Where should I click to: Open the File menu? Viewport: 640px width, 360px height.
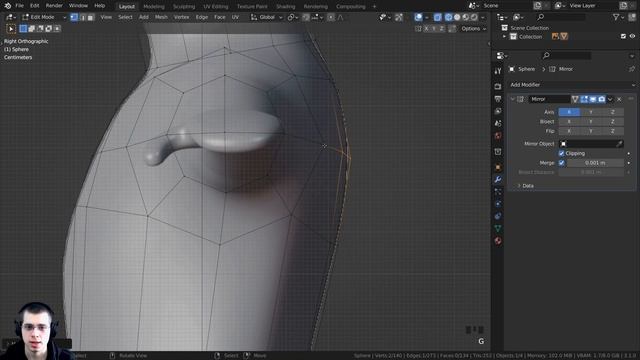tap(20, 6)
